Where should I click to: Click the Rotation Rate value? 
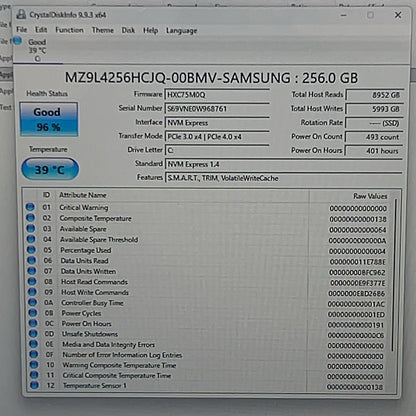tap(375, 123)
